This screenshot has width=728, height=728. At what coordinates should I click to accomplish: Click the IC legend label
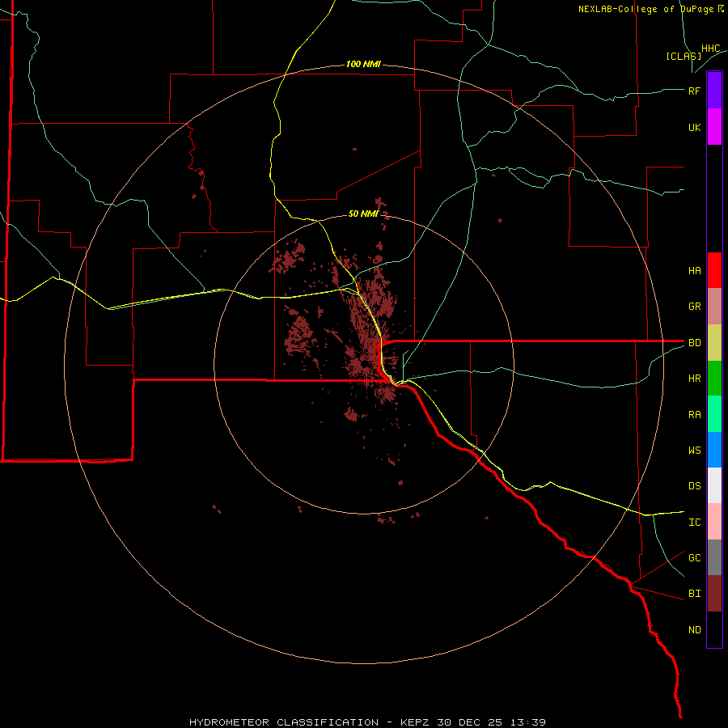695,523
